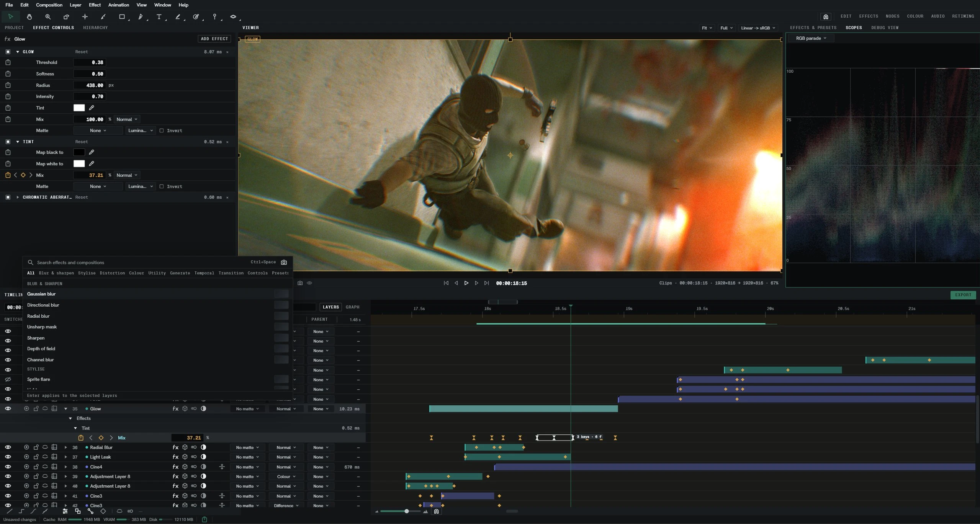Image resolution: width=980 pixels, height=524 pixels.
Task: Toggle the Tint effect enable box
Action: [x=8, y=142]
